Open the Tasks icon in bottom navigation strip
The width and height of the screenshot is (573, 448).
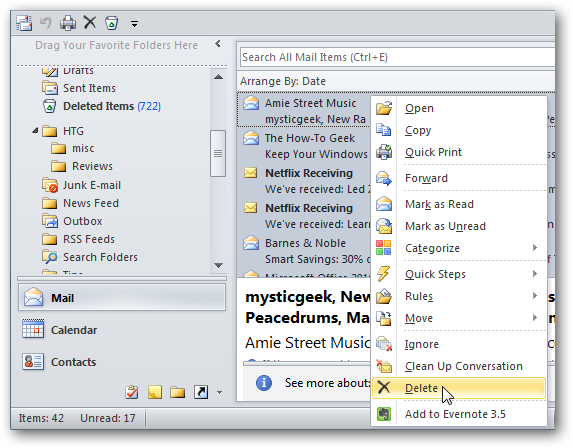(132, 392)
